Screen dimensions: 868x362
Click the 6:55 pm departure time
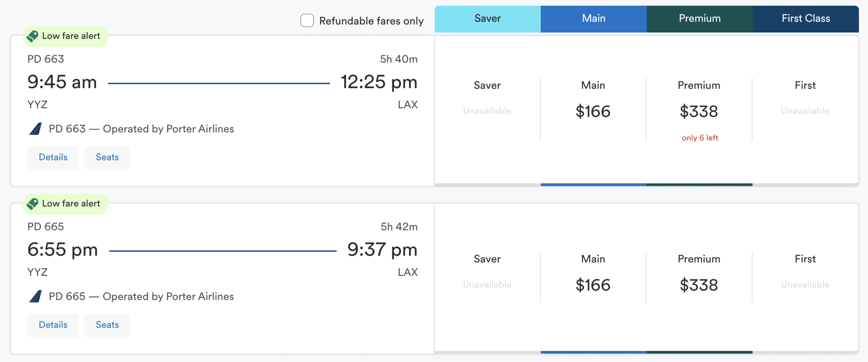coord(63,250)
